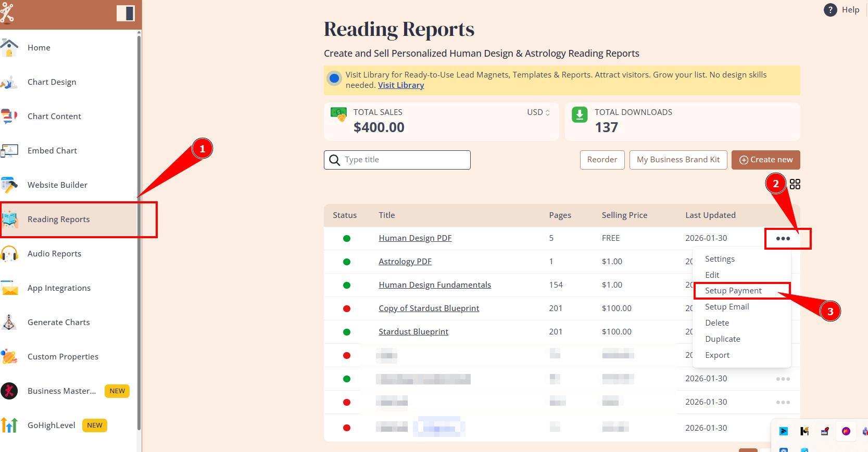
Task: Open Generate Charts sidebar icon
Action: pyautogui.click(x=9, y=322)
